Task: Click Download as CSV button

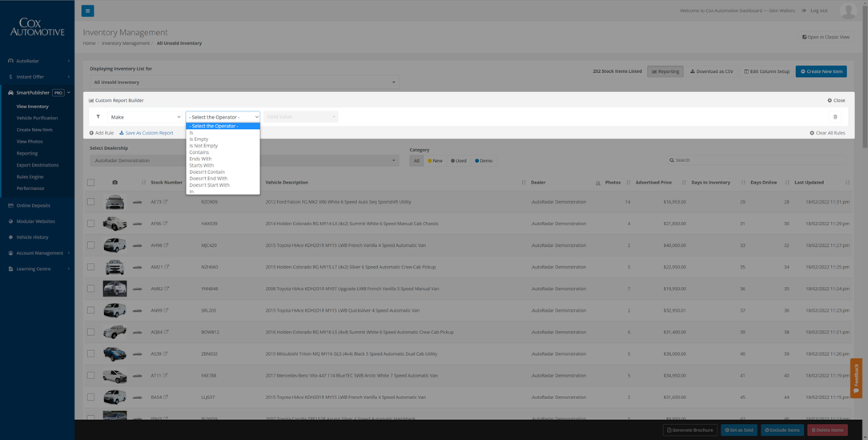Action: tap(711, 71)
